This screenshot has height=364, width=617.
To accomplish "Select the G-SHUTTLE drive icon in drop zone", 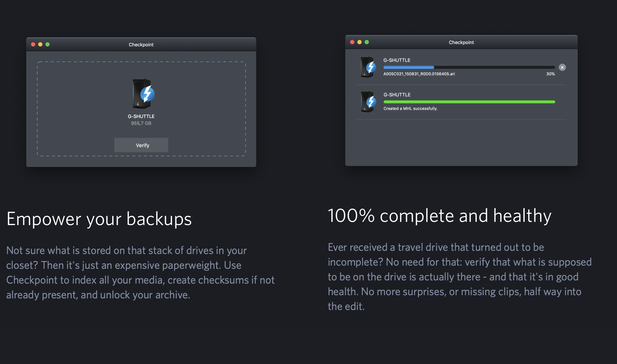I will [x=143, y=94].
